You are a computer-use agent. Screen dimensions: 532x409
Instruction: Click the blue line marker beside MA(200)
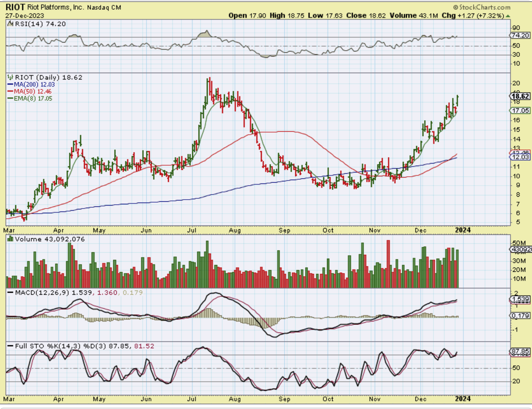point(11,85)
